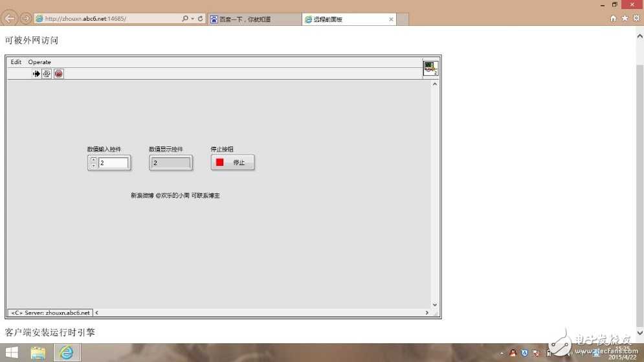Open the Windows Start button

click(12, 353)
